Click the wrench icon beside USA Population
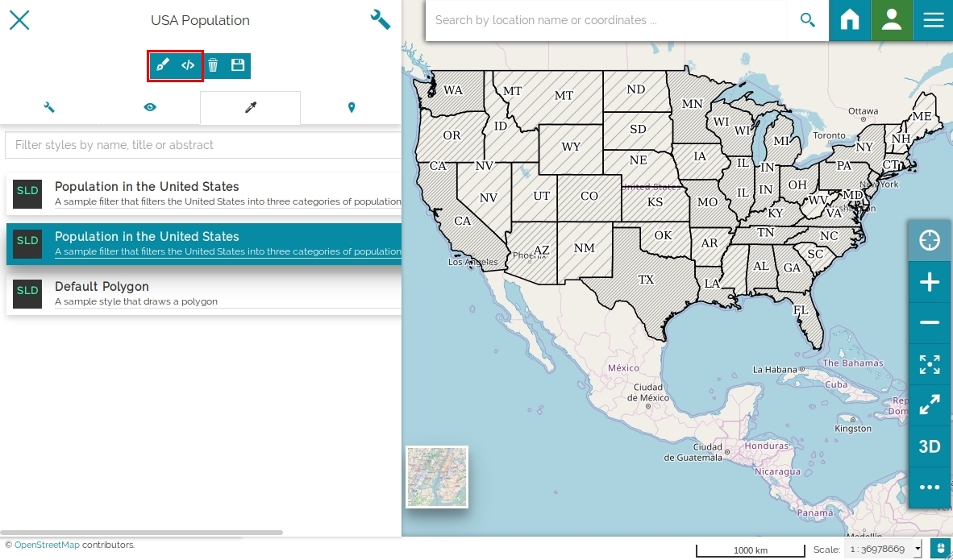The height and width of the screenshot is (560, 953). (x=381, y=20)
